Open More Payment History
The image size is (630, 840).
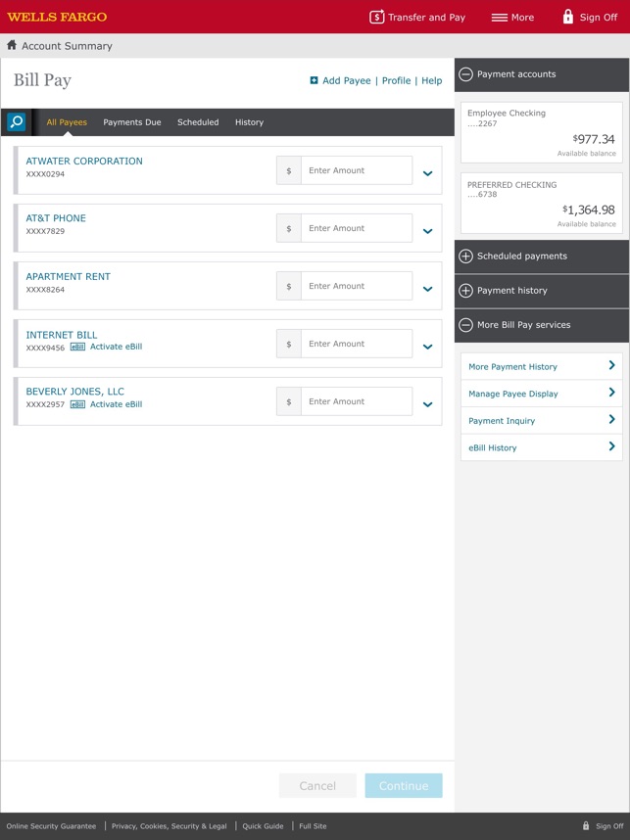click(542, 366)
